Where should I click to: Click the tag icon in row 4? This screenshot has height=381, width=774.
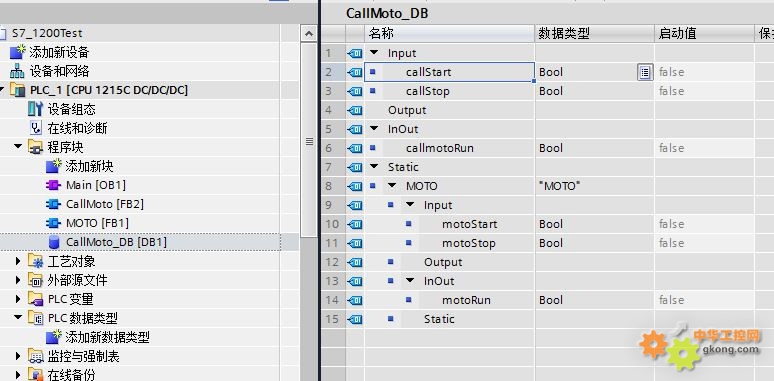pos(355,111)
